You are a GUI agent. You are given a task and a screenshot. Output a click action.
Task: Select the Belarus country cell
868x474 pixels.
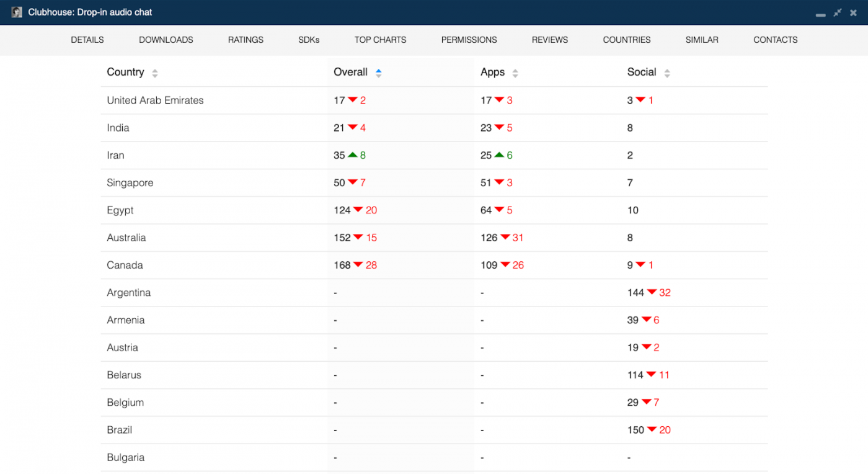pyautogui.click(x=124, y=375)
